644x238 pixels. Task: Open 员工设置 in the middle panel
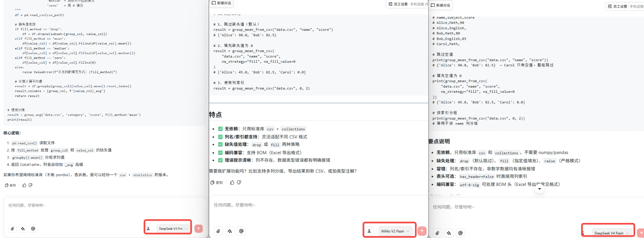[x=398, y=4]
